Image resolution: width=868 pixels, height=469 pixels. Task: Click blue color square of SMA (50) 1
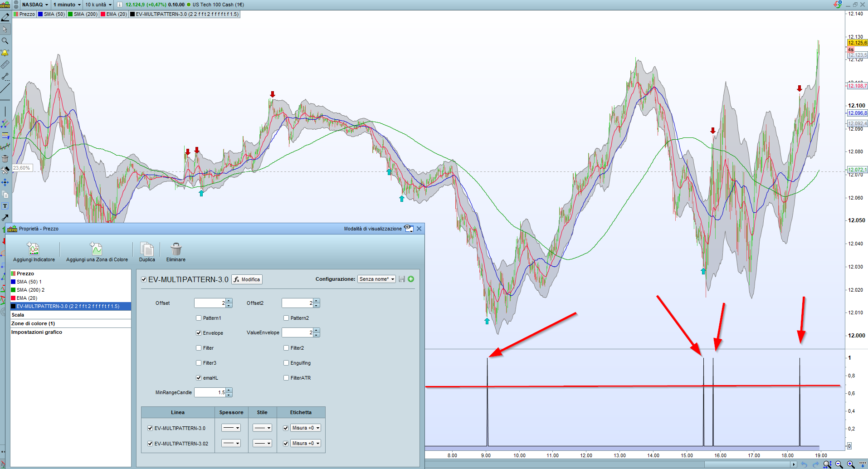tap(13, 282)
